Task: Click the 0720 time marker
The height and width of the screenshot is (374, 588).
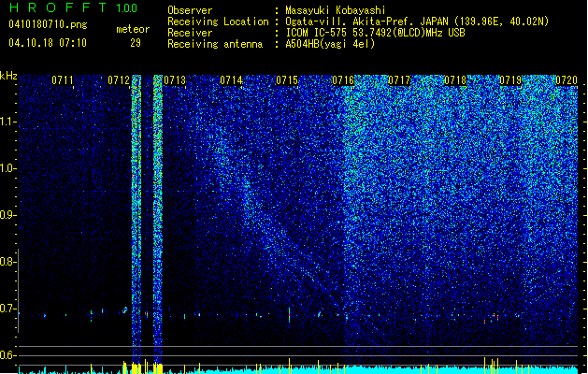Action: tap(566, 80)
